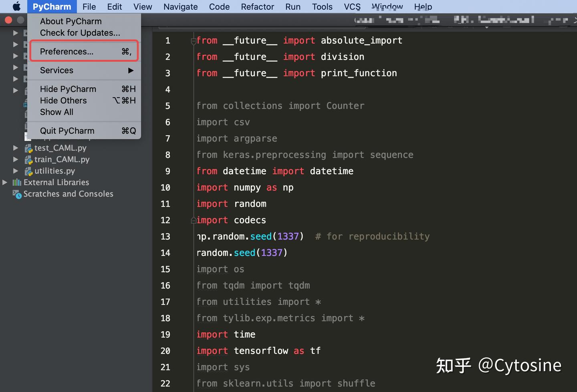Click the Apple menu icon
577x392 pixels.
coord(16,6)
